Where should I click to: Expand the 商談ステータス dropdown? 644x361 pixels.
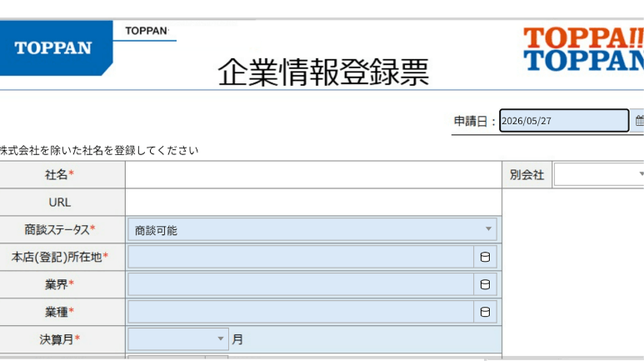pyautogui.click(x=488, y=229)
